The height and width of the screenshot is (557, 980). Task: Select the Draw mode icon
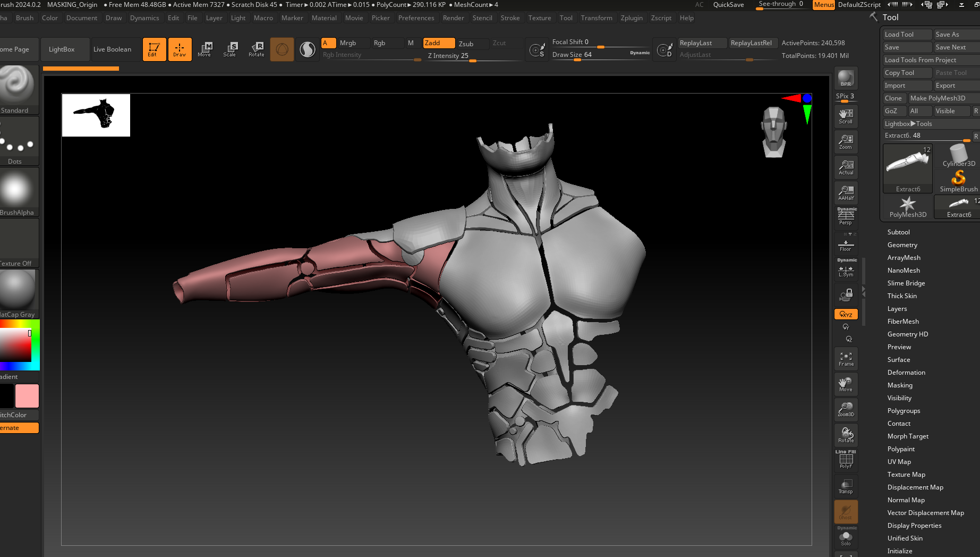(180, 49)
